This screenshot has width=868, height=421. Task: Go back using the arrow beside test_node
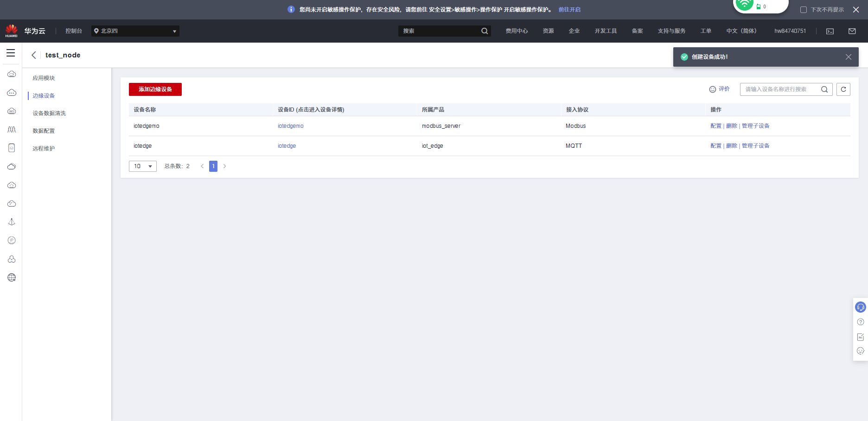click(x=34, y=55)
